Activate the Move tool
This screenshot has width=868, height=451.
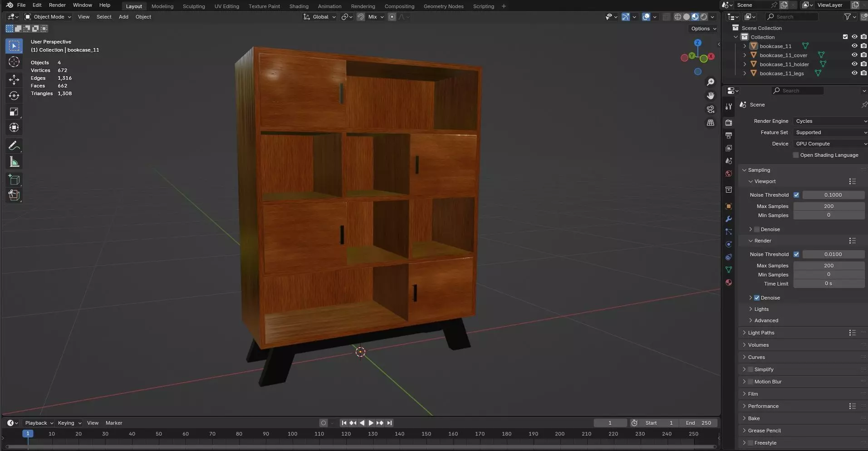14,80
